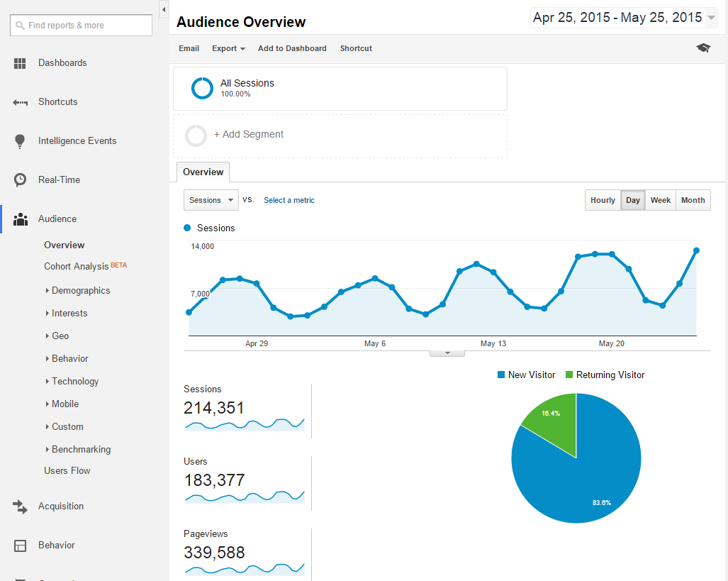This screenshot has height=581, width=728.
Task: Click the Sessions sparkline chart
Action: click(245, 424)
